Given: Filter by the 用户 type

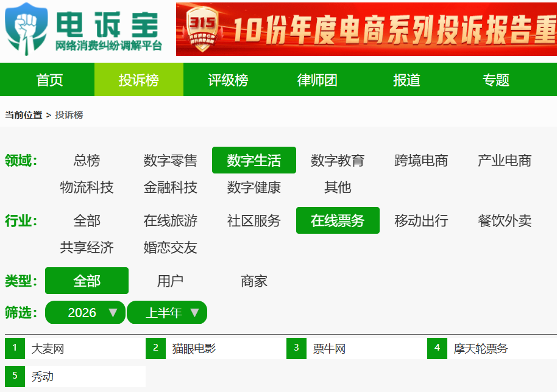Looking at the screenshot, I should point(170,281).
